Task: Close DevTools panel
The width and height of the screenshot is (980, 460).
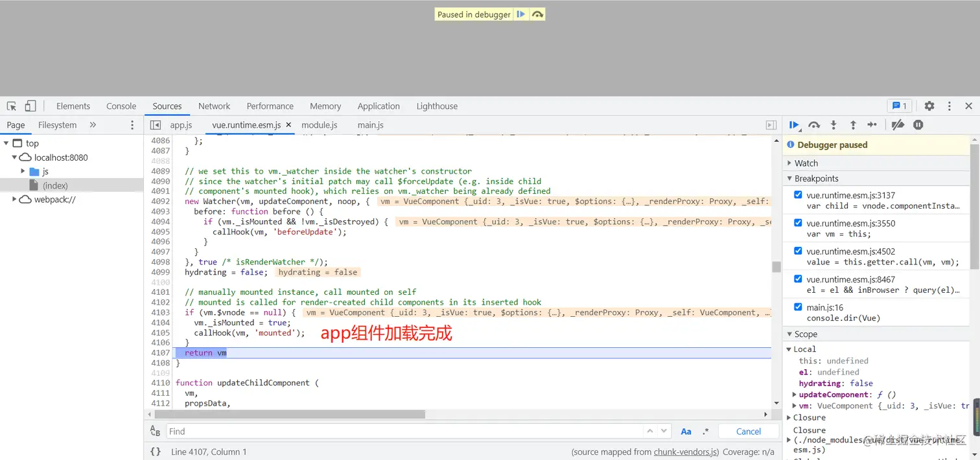Action: [x=969, y=106]
